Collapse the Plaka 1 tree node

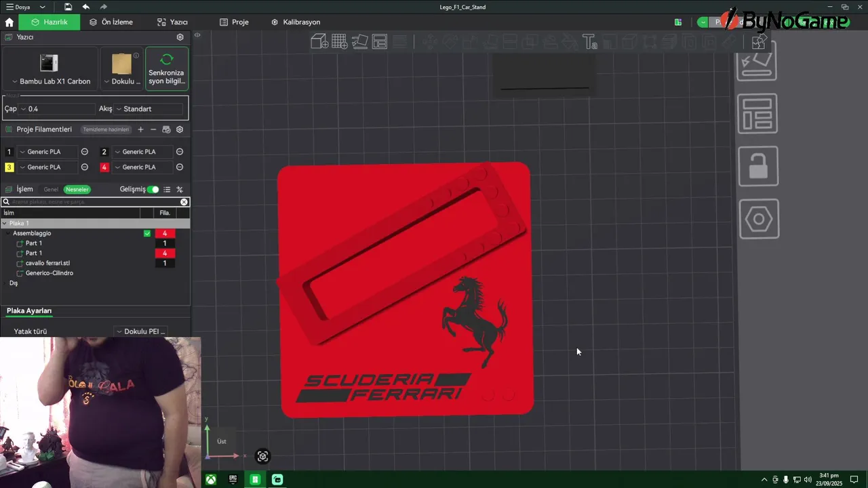tap(5, 223)
